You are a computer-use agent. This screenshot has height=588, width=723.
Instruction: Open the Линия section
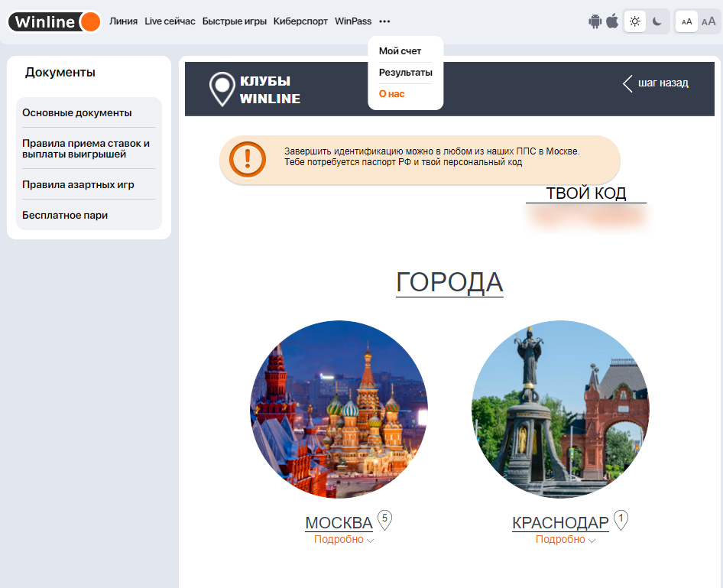coord(123,21)
